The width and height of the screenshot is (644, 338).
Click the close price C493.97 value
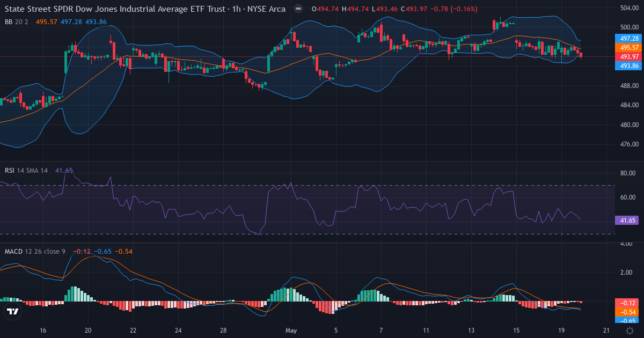pos(415,9)
